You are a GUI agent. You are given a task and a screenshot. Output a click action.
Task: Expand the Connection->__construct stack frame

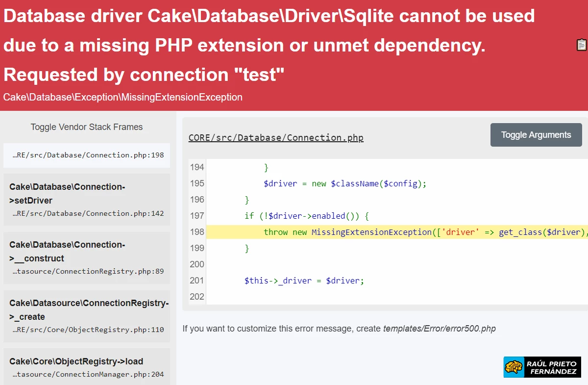pos(87,257)
